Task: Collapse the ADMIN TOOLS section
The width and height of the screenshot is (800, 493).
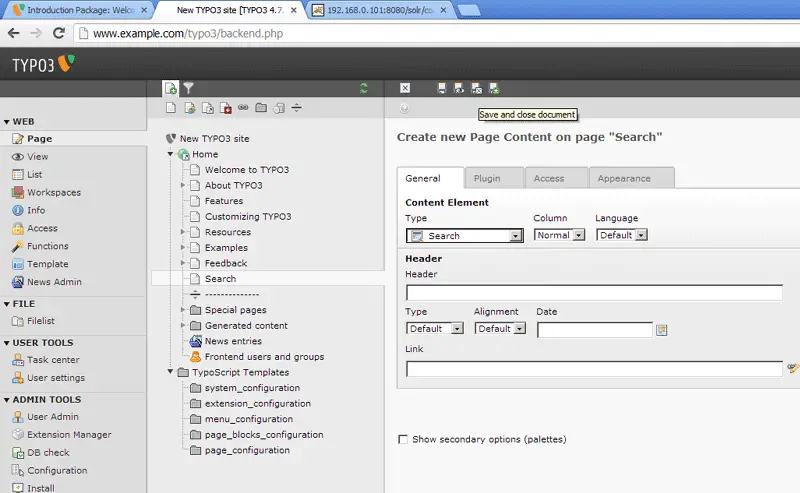Action: (7, 400)
